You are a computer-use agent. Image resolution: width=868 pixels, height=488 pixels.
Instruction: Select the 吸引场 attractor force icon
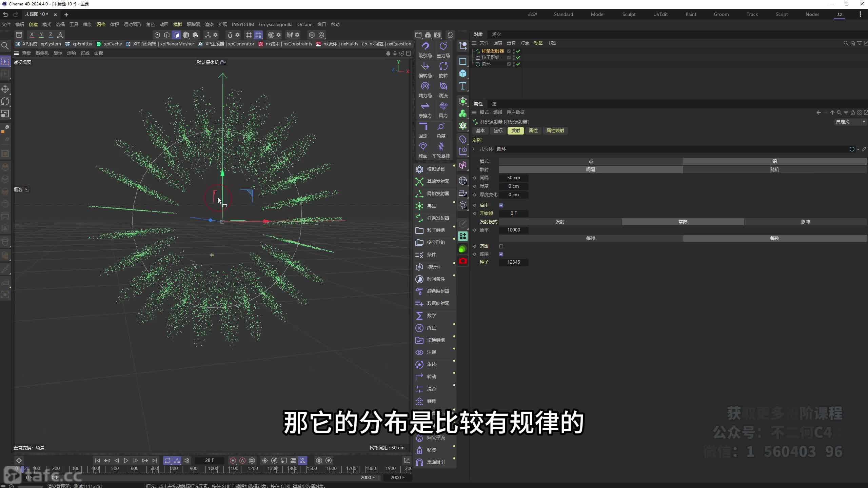pos(425,49)
